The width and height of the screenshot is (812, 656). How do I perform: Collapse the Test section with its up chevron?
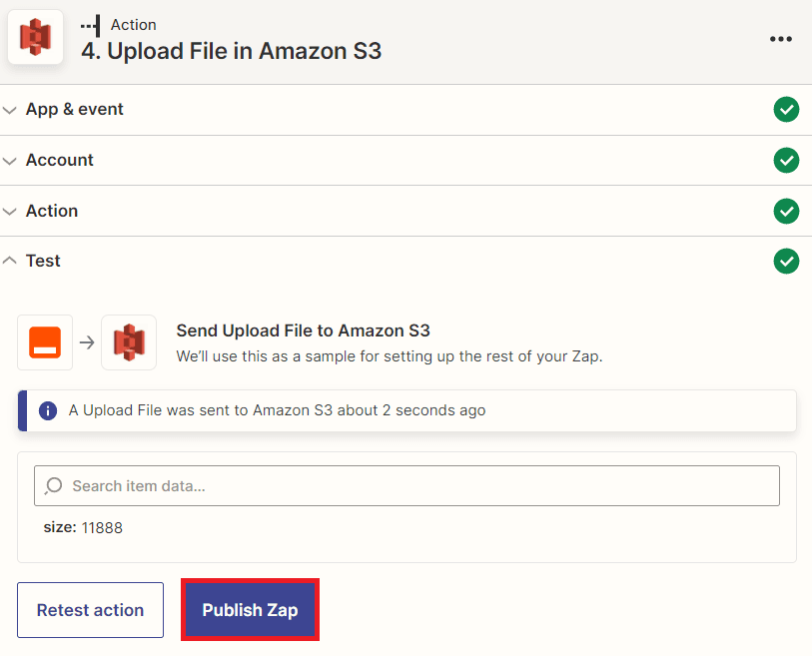pyautogui.click(x=10, y=261)
